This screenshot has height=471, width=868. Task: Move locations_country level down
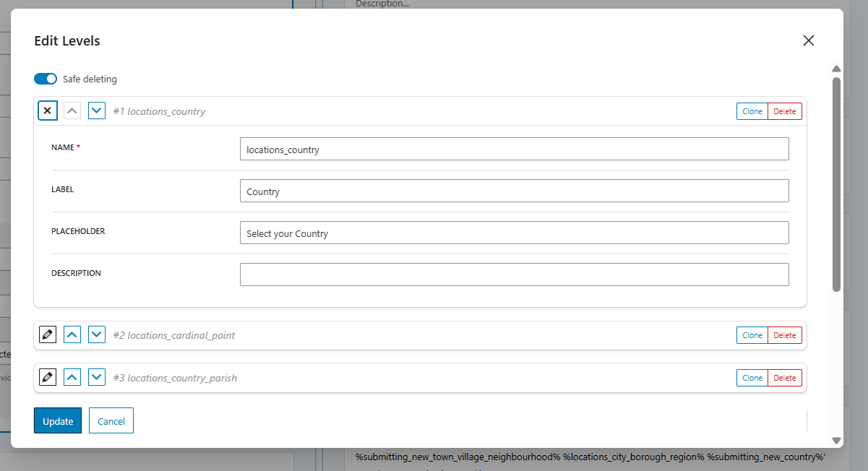coord(97,111)
